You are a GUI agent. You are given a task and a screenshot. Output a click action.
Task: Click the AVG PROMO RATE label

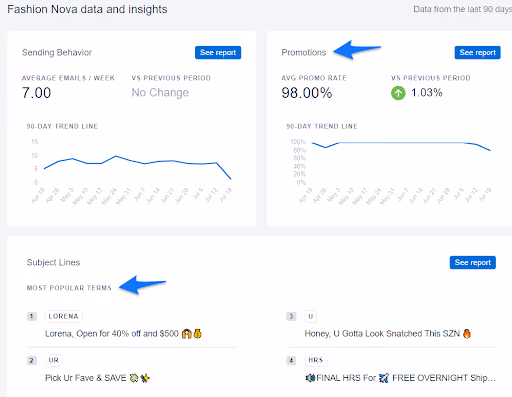click(x=314, y=78)
